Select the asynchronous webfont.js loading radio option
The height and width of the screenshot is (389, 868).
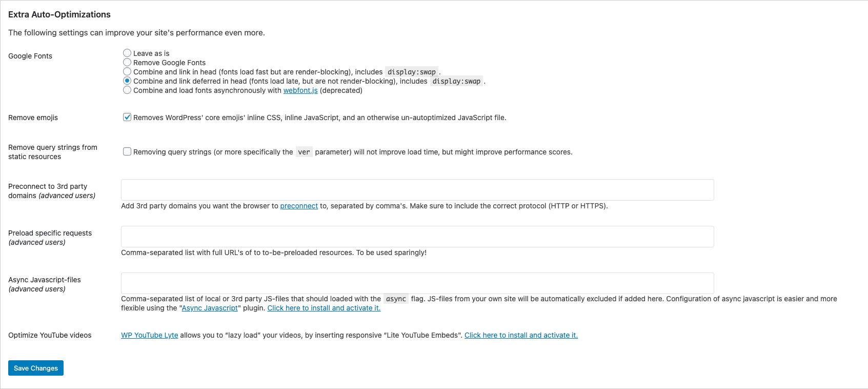[x=127, y=90]
